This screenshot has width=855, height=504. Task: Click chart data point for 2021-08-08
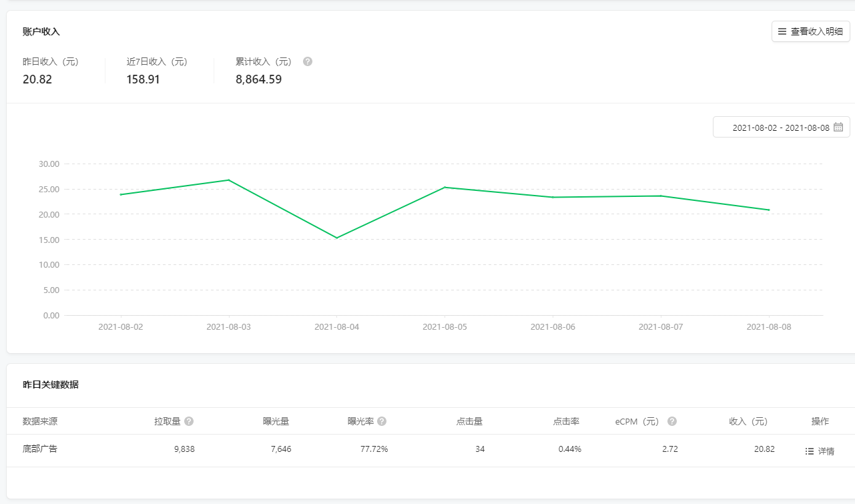pyautogui.click(x=769, y=210)
